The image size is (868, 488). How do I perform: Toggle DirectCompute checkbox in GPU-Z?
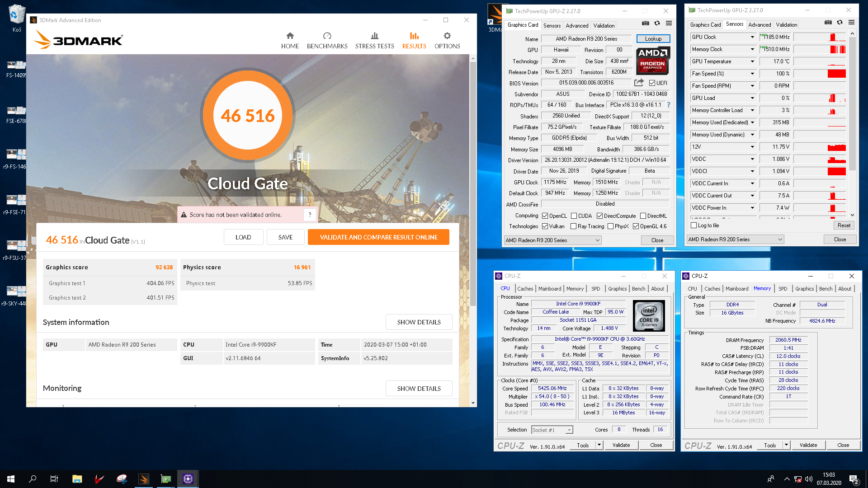pos(599,216)
